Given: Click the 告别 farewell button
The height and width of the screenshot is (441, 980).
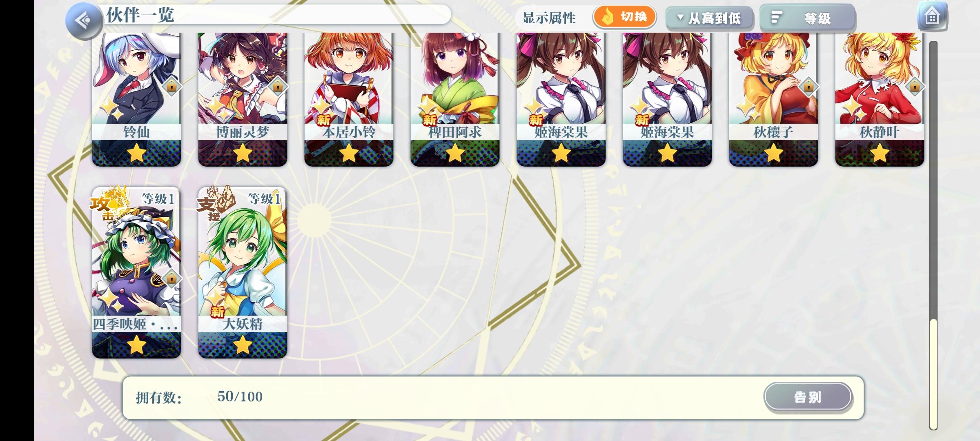Looking at the screenshot, I should [x=808, y=396].
